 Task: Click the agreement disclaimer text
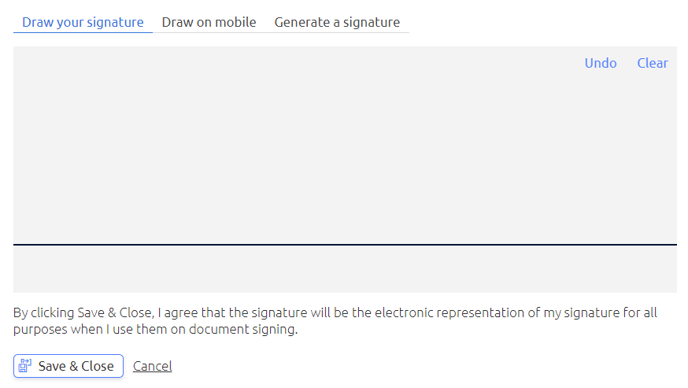(335, 321)
